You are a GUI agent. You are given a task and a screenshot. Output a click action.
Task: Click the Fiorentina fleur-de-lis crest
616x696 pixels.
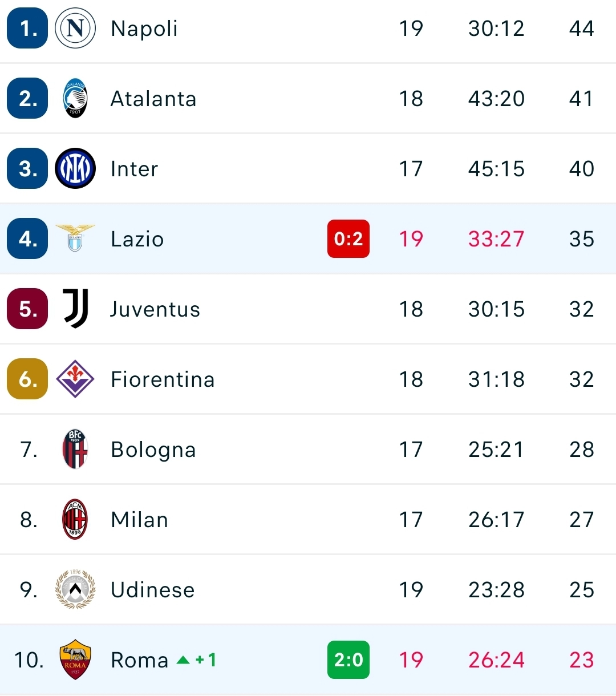click(75, 379)
